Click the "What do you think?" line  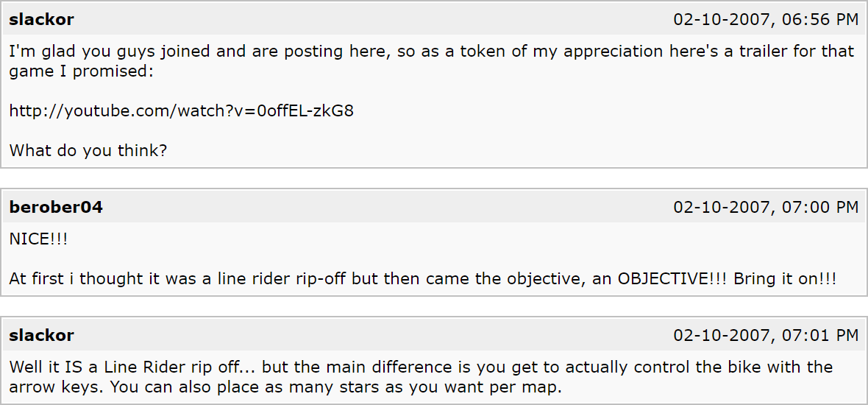(x=88, y=151)
